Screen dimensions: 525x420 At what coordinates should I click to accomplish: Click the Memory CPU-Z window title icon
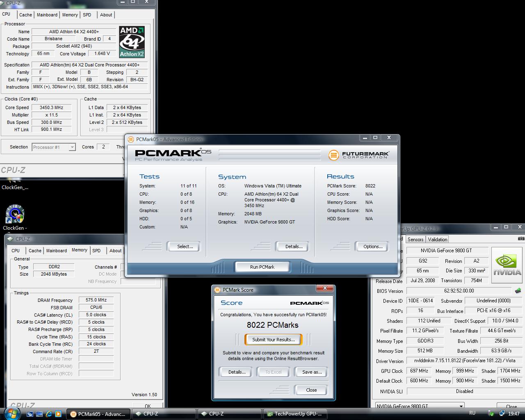tap(10, 239)
